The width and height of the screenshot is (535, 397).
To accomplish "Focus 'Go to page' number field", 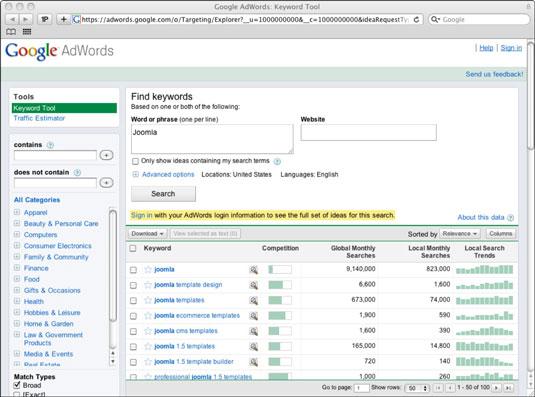I will (x=361, y=388).
